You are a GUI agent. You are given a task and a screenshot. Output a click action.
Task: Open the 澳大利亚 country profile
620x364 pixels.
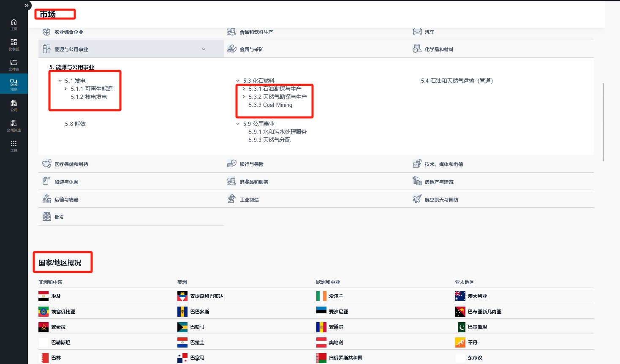pyautogui.click(x=477, y=296)
